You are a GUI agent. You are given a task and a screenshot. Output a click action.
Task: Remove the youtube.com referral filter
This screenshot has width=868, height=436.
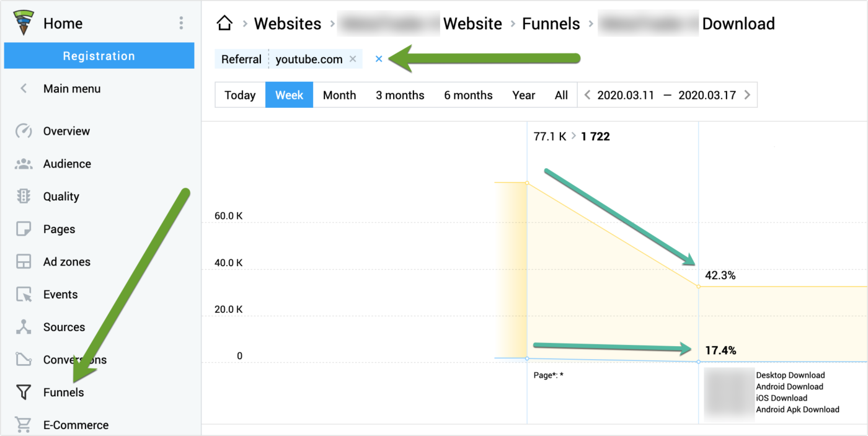353,59
